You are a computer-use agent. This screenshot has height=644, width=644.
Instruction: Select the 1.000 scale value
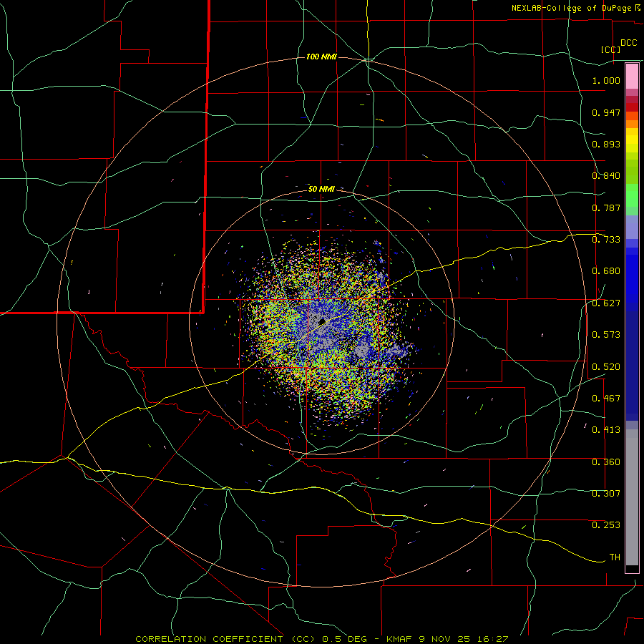[606, 80]
